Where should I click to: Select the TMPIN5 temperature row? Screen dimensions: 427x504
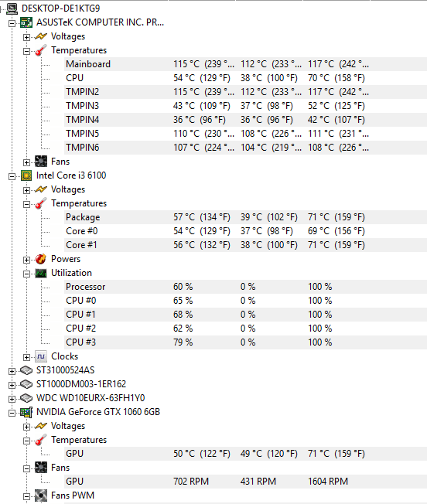tap(246, 134)
